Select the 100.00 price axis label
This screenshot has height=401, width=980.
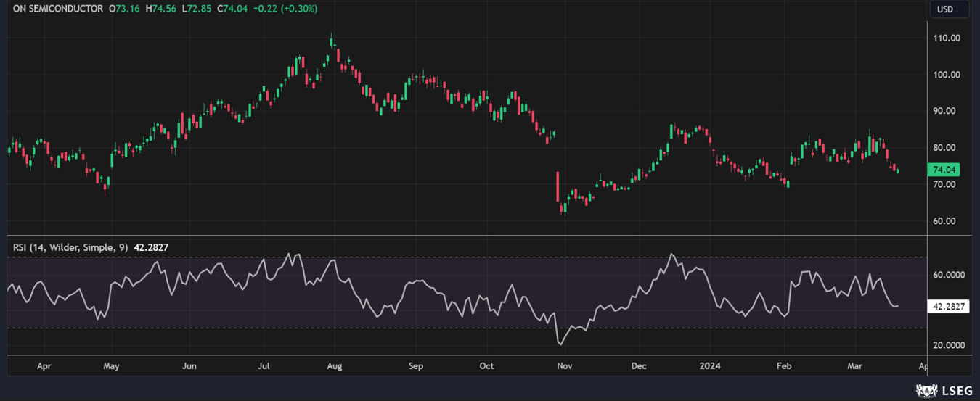(948, 75)
